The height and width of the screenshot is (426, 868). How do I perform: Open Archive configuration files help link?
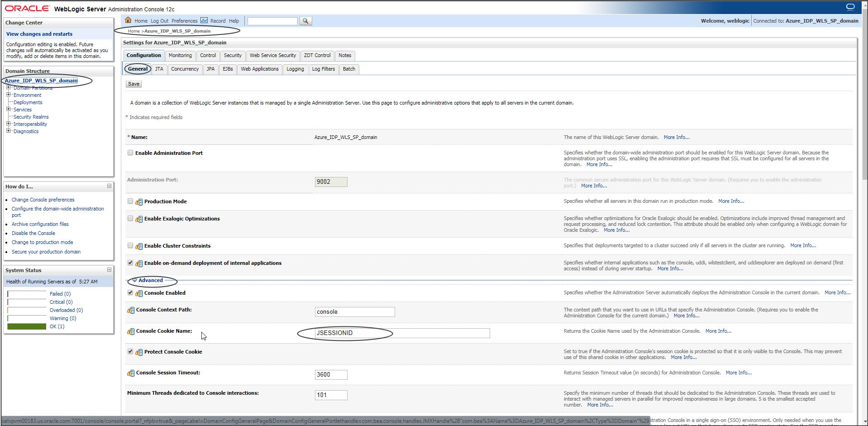click(40, 224)
